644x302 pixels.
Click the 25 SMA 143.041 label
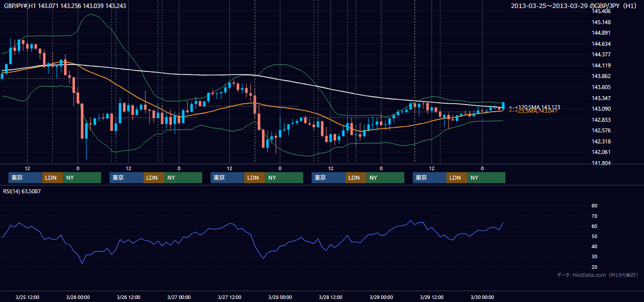tap(533, 111)
